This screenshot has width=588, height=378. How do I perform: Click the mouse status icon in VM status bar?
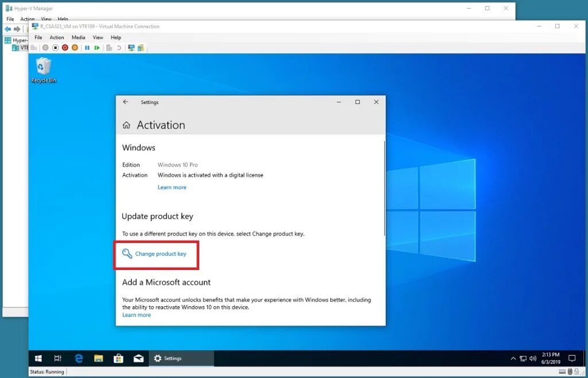570,372
